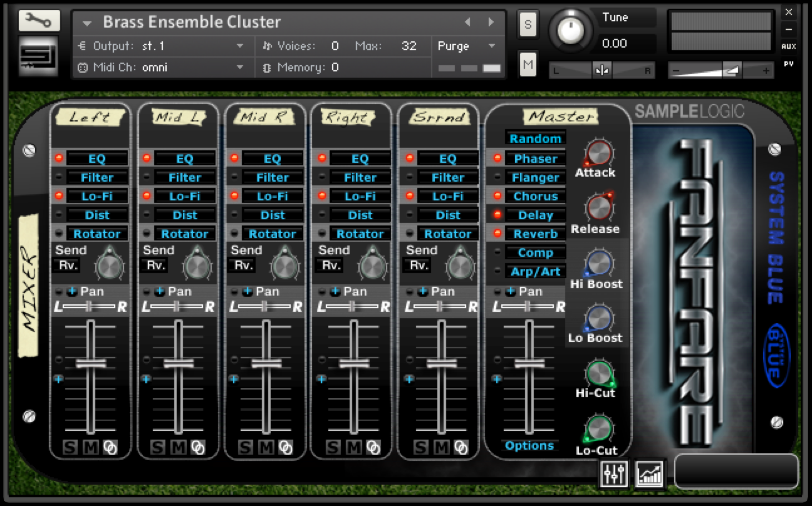Toggle Master Comp LED
The image size is (812, 506).
(x=497, y=252)
